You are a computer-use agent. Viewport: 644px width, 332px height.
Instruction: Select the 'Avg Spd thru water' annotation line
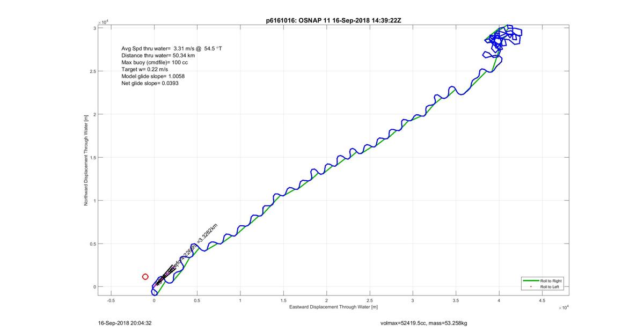[172, 48]
